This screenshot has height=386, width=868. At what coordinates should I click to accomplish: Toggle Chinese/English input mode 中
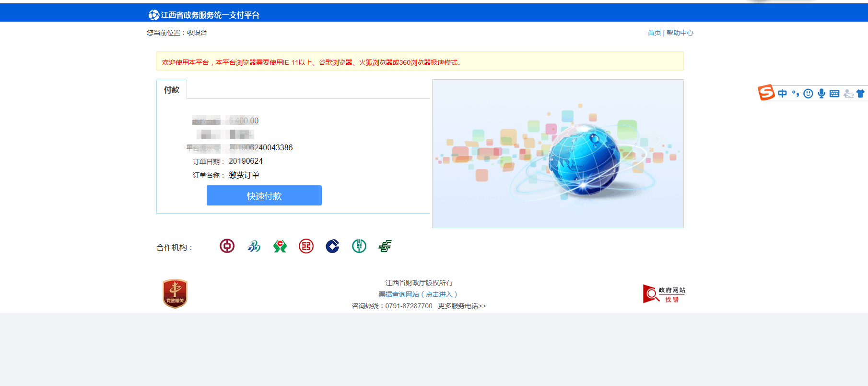click(x=782, y=94)
